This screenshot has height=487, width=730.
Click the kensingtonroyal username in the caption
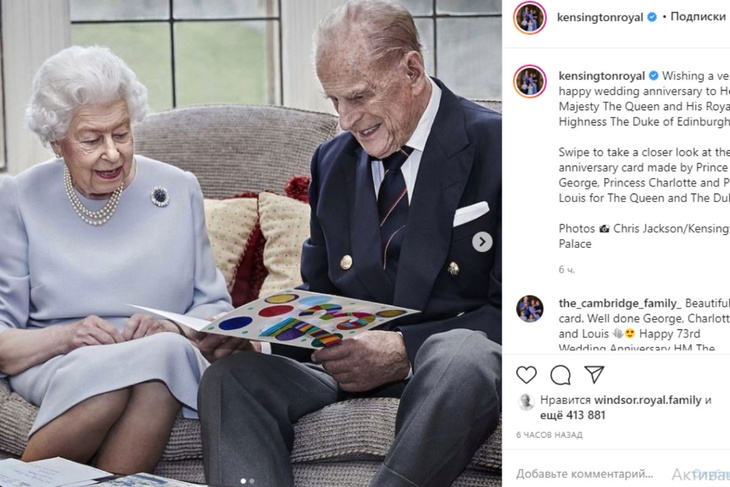[x=602, y=76]
